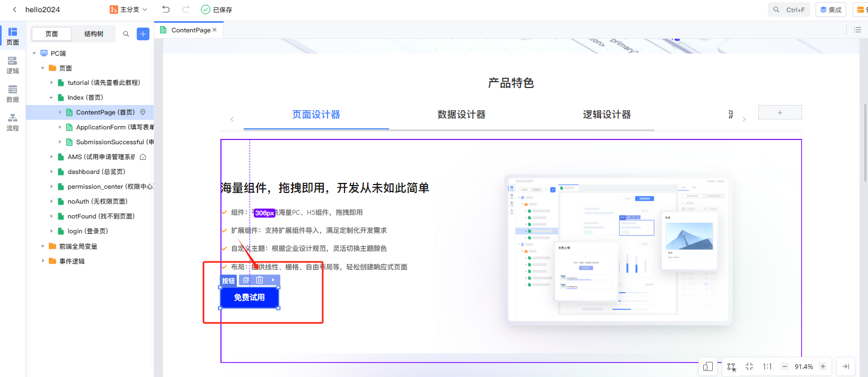Select the 页面 tab in the panel

point(51,34)
